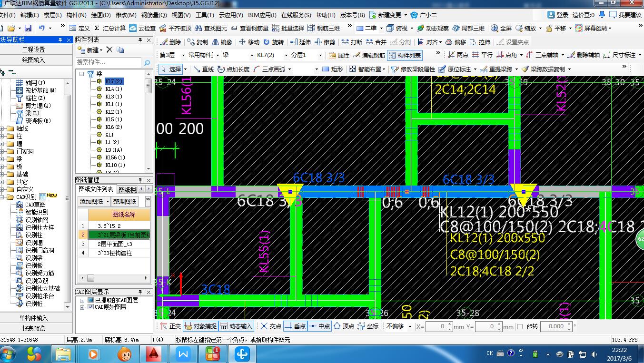Switch to 图纸文件列表 tab
This screenshot has width=644, height=363.
point(96,189)
